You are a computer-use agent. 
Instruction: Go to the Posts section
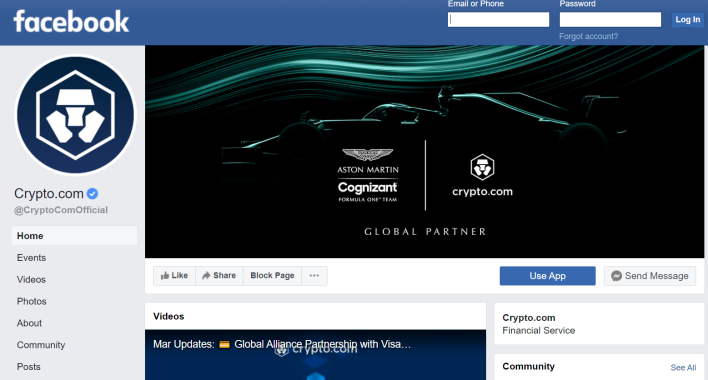pyautogui.click(x=28, y=366)
